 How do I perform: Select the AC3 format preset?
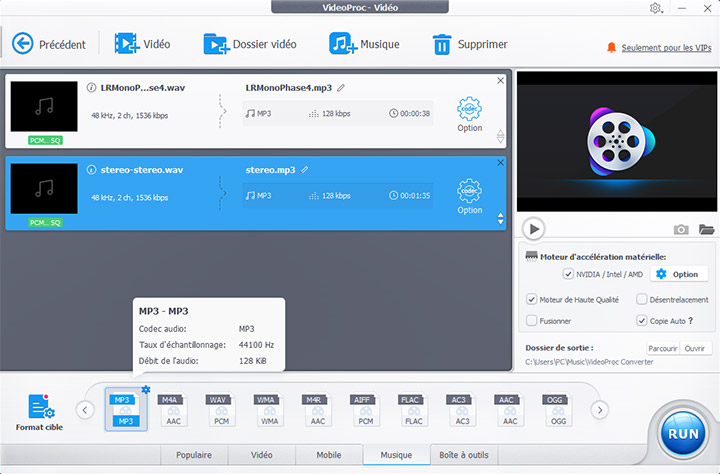coord(462,410)
